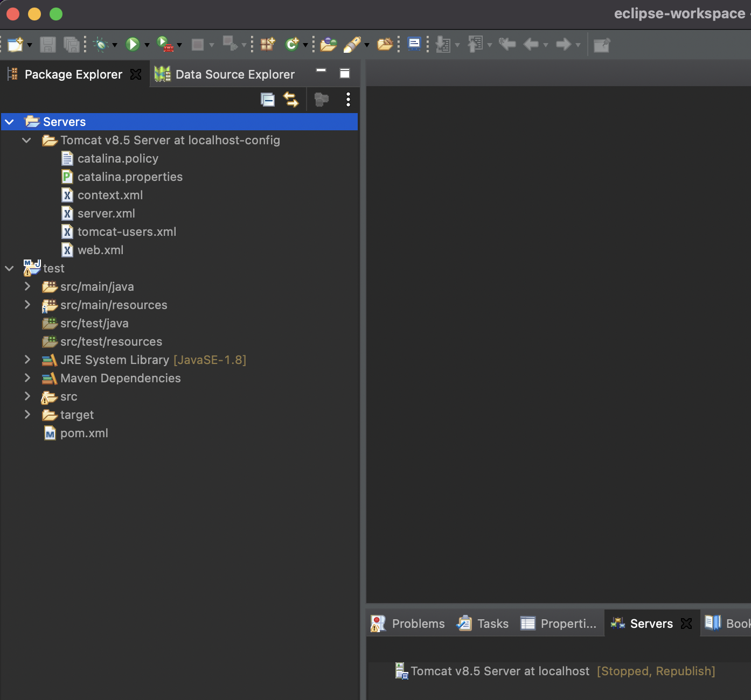Image resolution: width=751 pixels, height=700 pixels.
Task: Open the New wizard dropdown arrow
Action: click(x=30, y=45)
